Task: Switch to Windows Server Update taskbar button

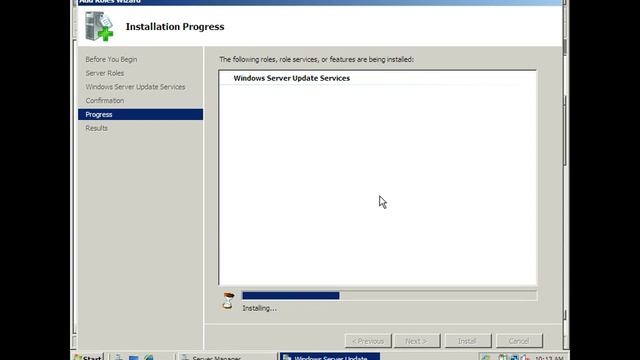Action: (330, 357)
